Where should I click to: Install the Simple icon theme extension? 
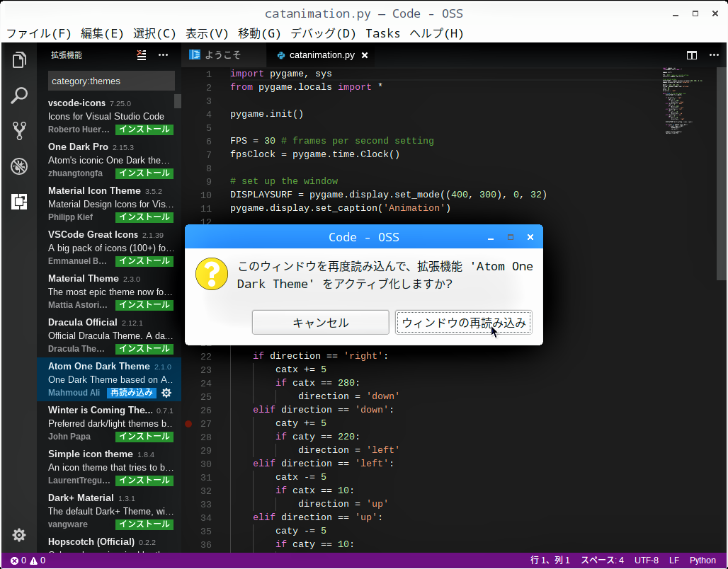click(x=144, y=481)
